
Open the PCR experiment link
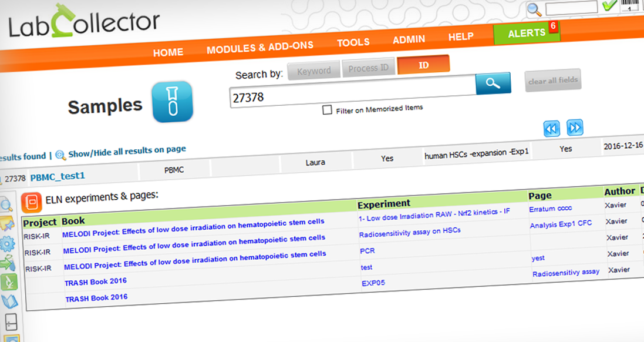367,251
